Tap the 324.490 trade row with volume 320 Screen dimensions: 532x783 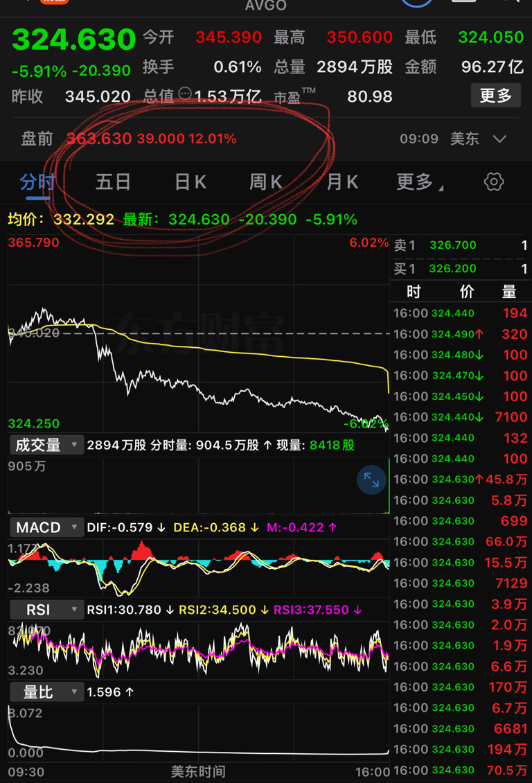coord(460,334)
